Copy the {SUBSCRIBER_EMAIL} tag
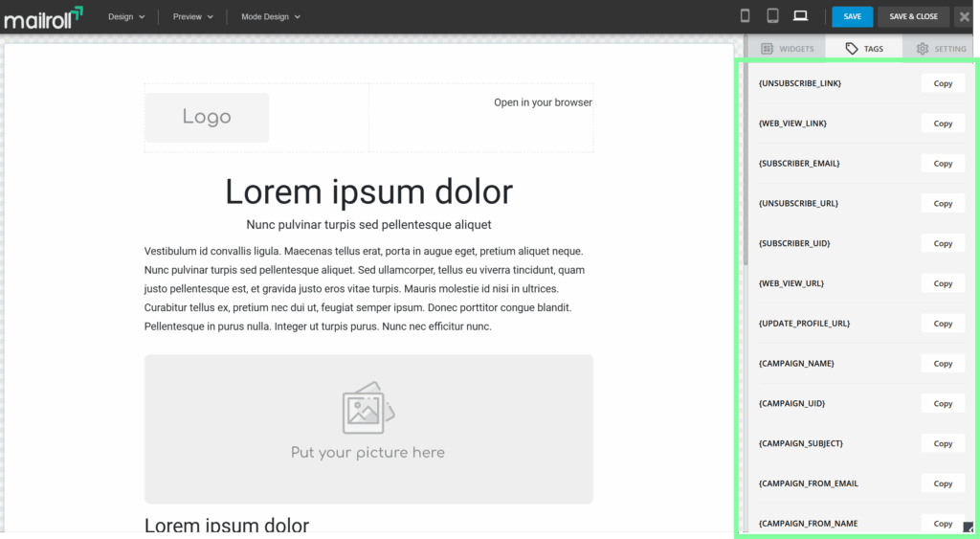The image size is (980, 539). [943, 164]
